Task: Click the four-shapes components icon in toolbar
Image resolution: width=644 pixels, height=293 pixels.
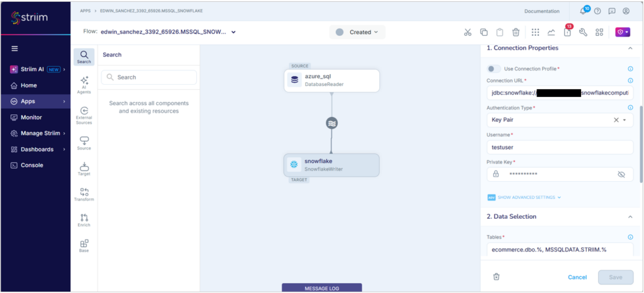Action: point(599,33)
